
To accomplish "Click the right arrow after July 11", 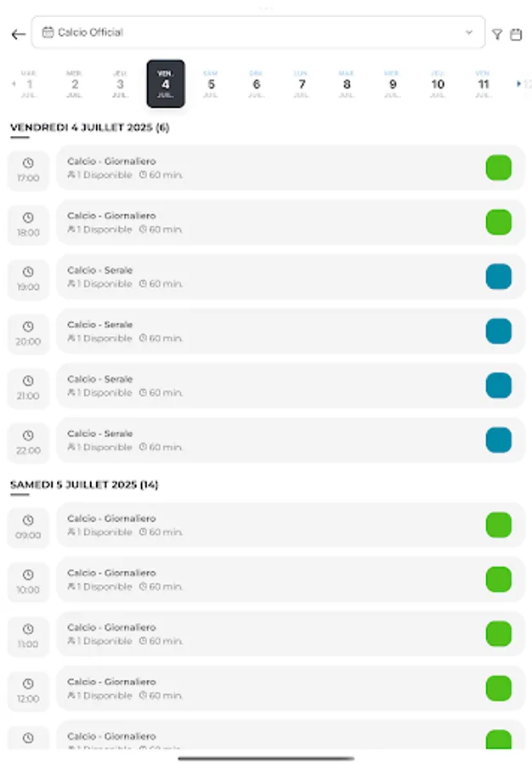I will 519,84.
